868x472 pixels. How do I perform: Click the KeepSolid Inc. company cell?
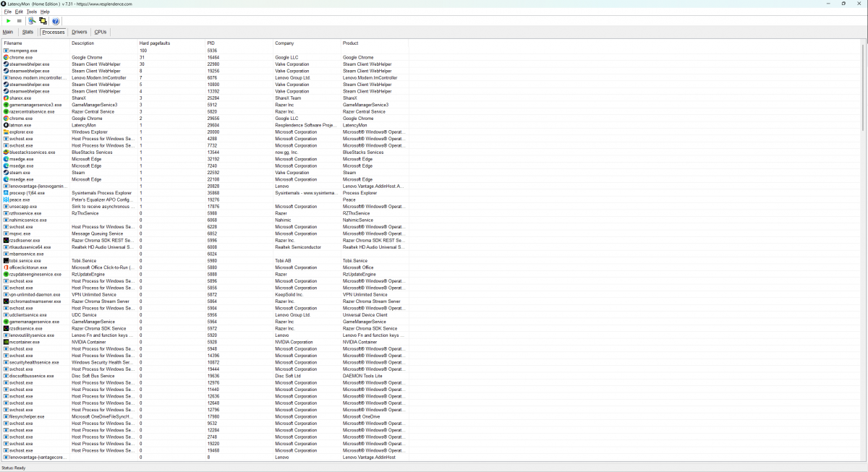point(289,295)
